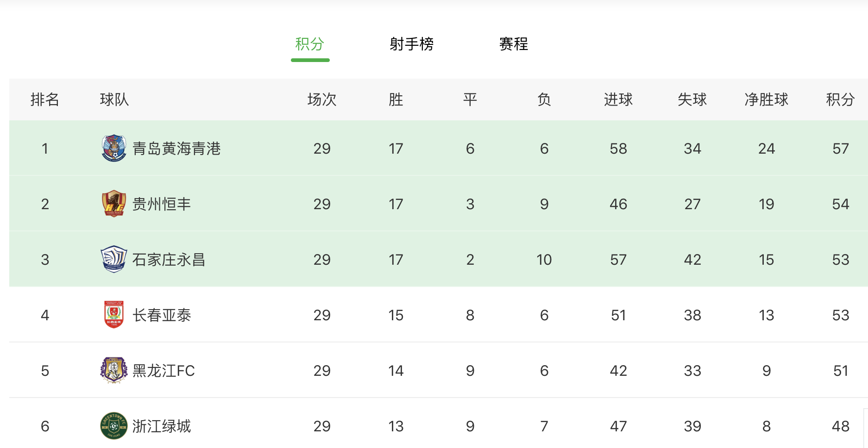This screenshot has width=868, height=448.
Task: Open the 赛程 schedule tab
Action: (514, 44)
